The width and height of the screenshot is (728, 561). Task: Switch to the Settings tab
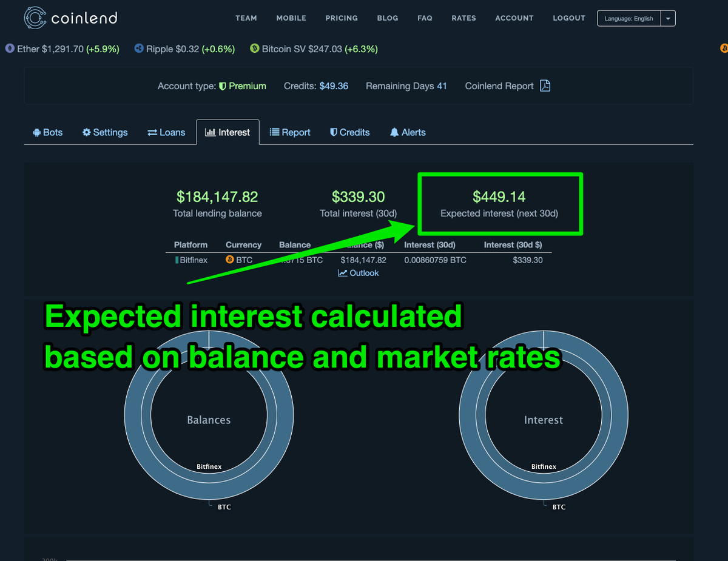(x=105, y=132)
